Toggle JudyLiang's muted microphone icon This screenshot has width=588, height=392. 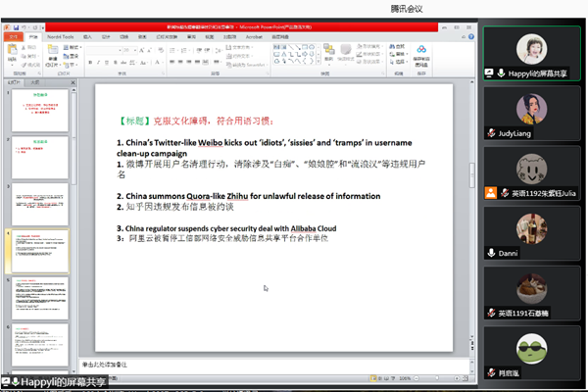[491, 133]
